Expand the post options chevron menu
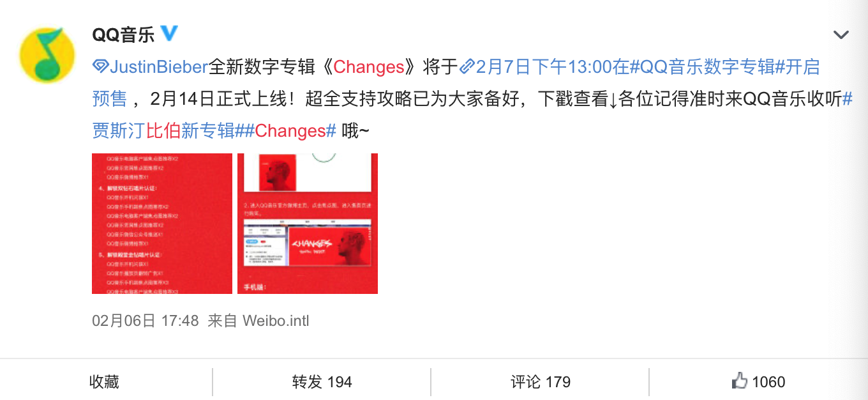This screenshot has width=868, height=400. 841,35
